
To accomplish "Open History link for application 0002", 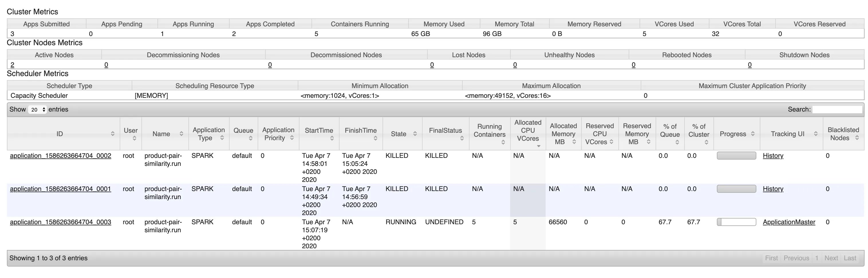I will 773,156.
